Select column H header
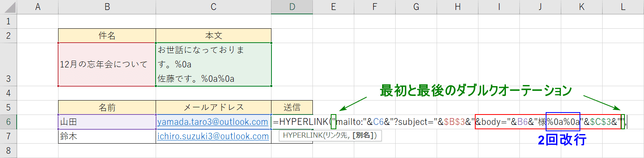Image resolution: width=644 pixels, height=158 pixels. (x=458, y=7)
